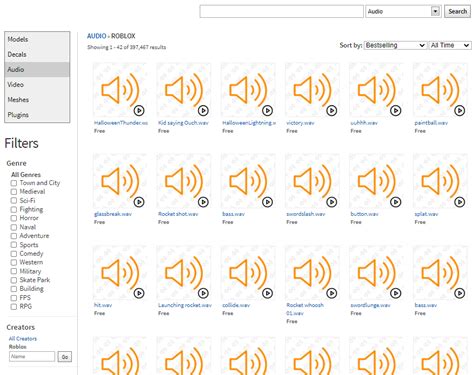The height and width of the screenshot is (375, 474).
Task: Play the swordslash.wav preview
Action: tap(331, 202)
